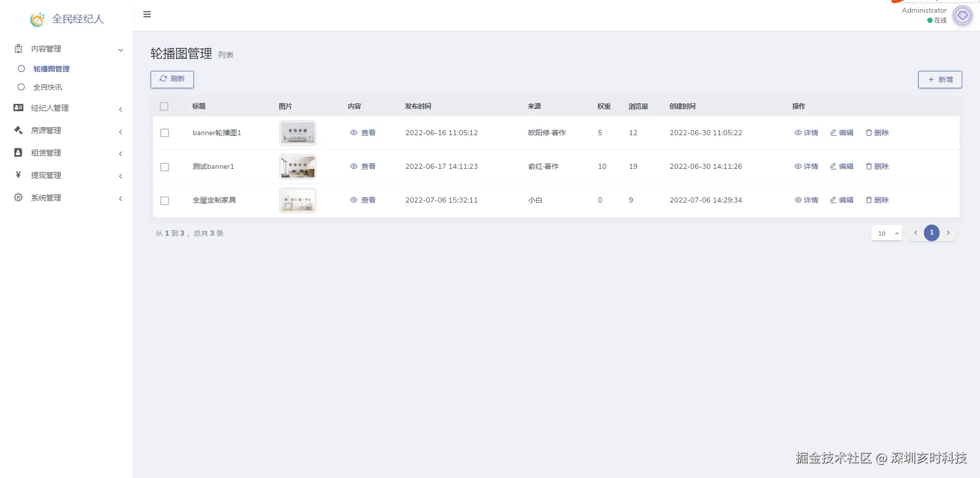Click the publish time 2022-06-16 11:05:12
The height and width of the screenshot is (478, 980).
[442, 133]
